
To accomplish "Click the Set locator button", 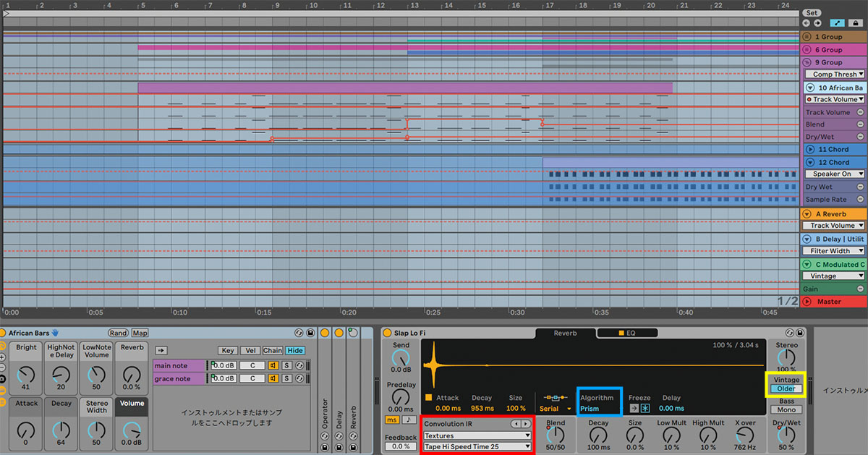I will [812, 12].
